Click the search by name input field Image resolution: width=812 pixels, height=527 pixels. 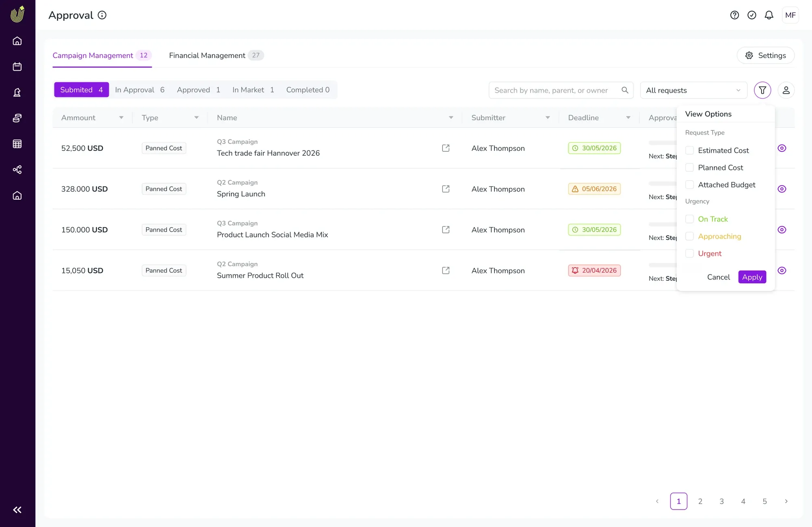click(x=561, y=90)
